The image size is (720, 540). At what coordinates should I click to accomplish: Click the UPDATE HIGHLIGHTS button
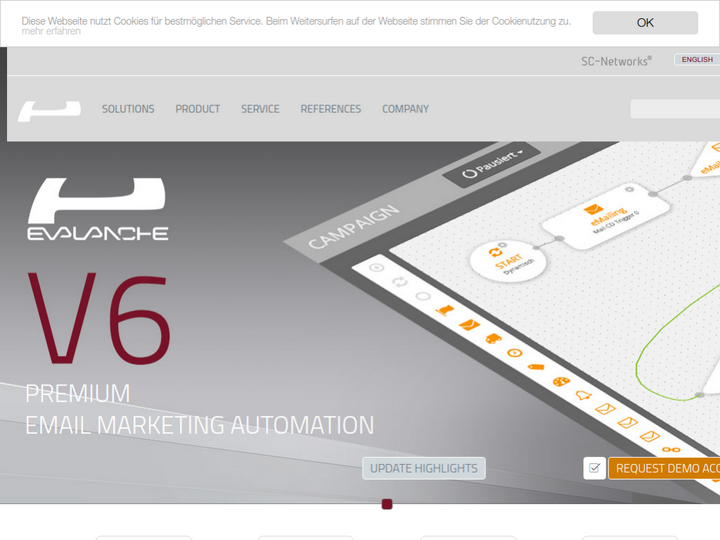(x=424, y=468)
